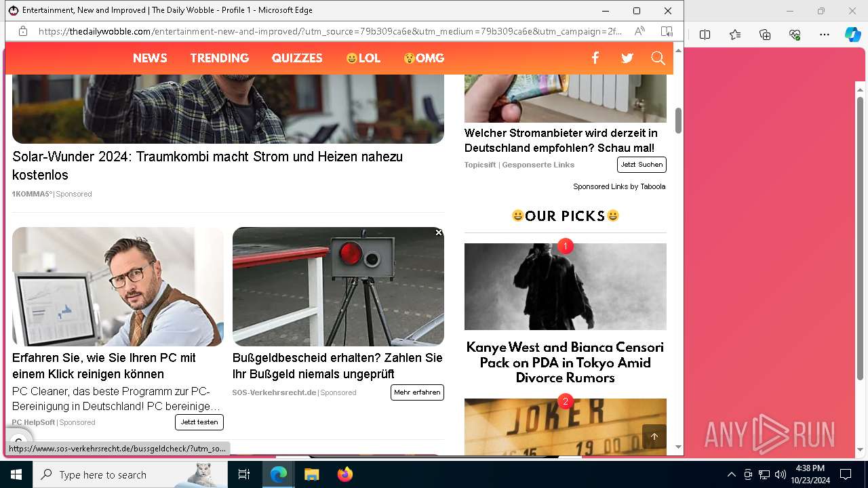Open Bußgeldbescheid erhalten headline link
The width and height of the screenshot is (868, 488).
(x=338, y=366)
